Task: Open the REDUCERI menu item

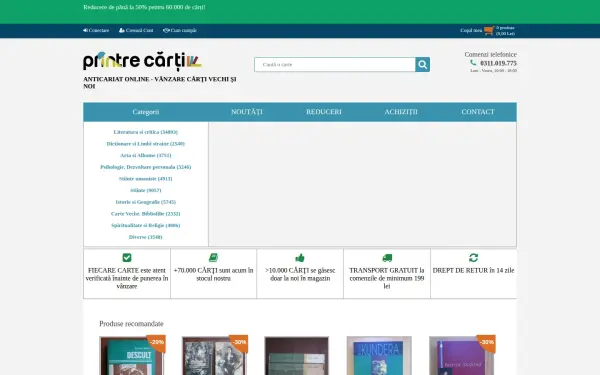Action: click(x=324, y=112)
